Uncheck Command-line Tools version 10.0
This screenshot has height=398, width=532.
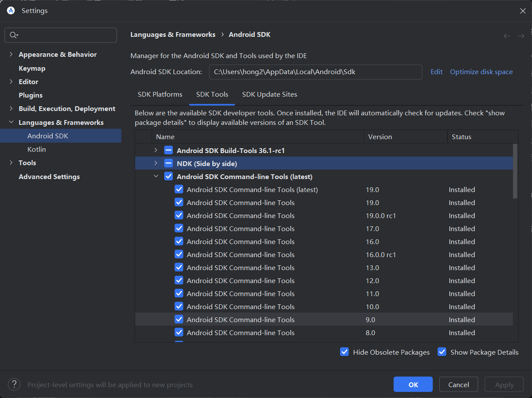pos(179,307)
